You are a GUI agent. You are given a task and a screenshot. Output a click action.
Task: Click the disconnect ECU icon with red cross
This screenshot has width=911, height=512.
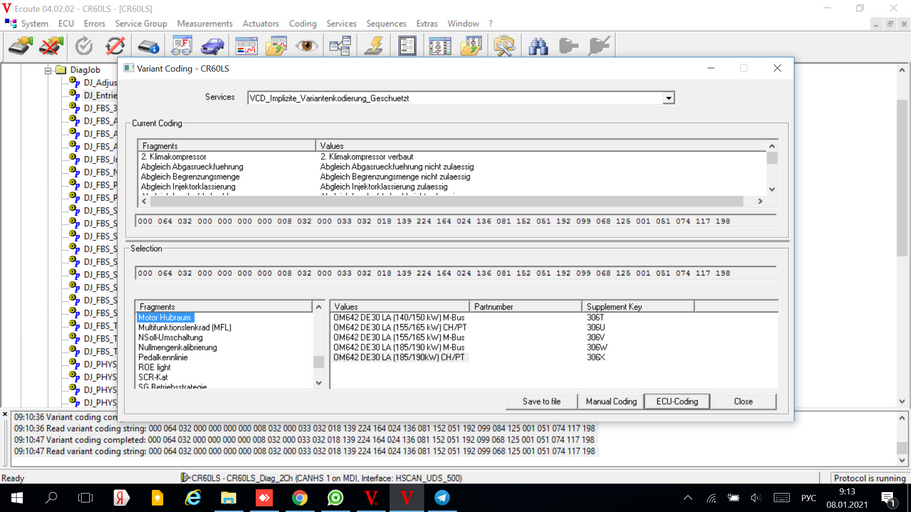click(x=51, y=46)
